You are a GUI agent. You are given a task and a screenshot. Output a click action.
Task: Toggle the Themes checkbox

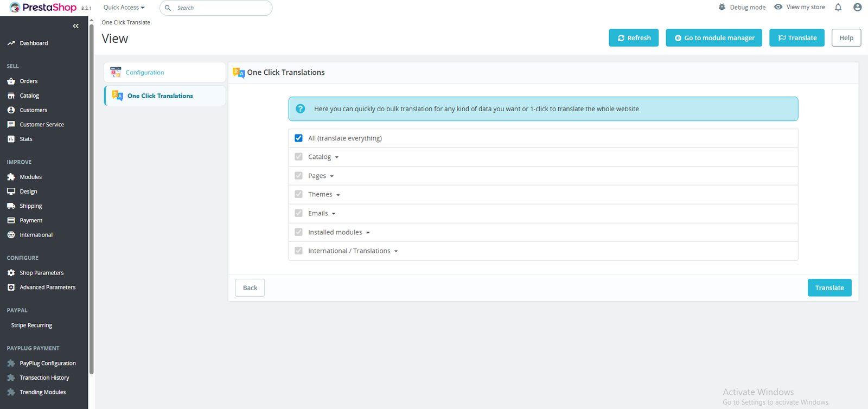(298, 194)
